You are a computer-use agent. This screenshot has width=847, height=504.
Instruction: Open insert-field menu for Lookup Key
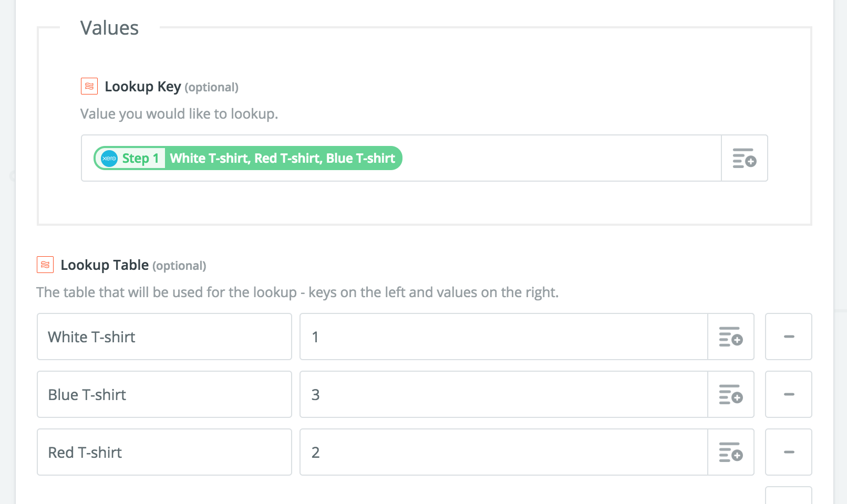click(745, 158)
